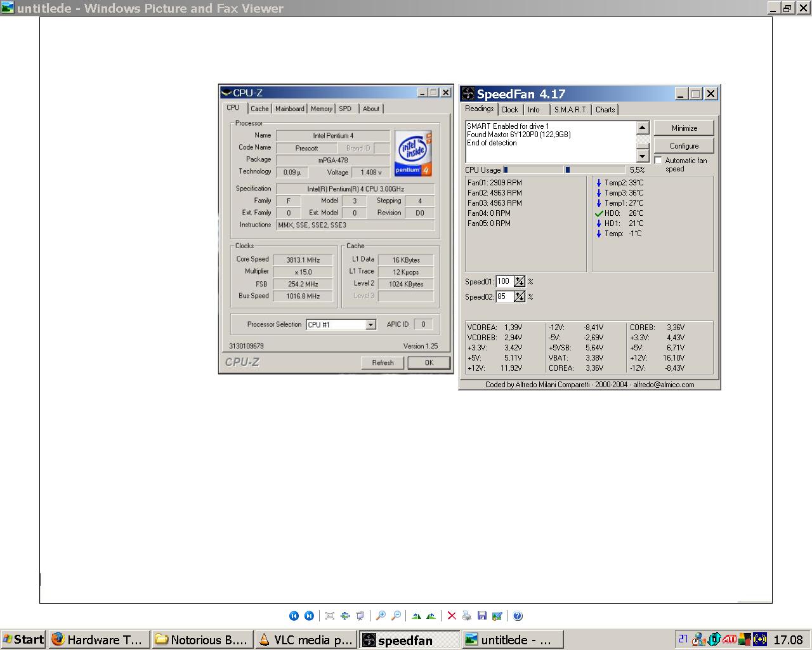Click the colored squares tray icon
The height and width of the screenshot is (650, 812).
[x=745, y=639]
